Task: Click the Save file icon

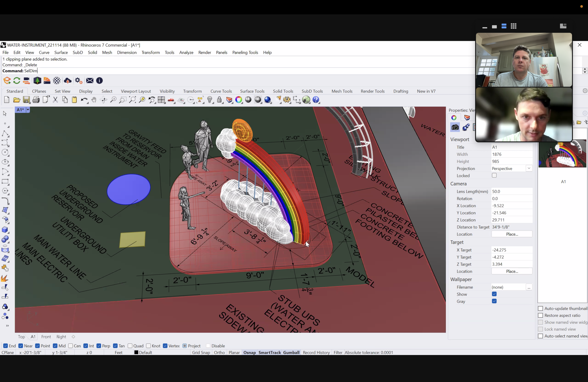Action: coord(26,100)
